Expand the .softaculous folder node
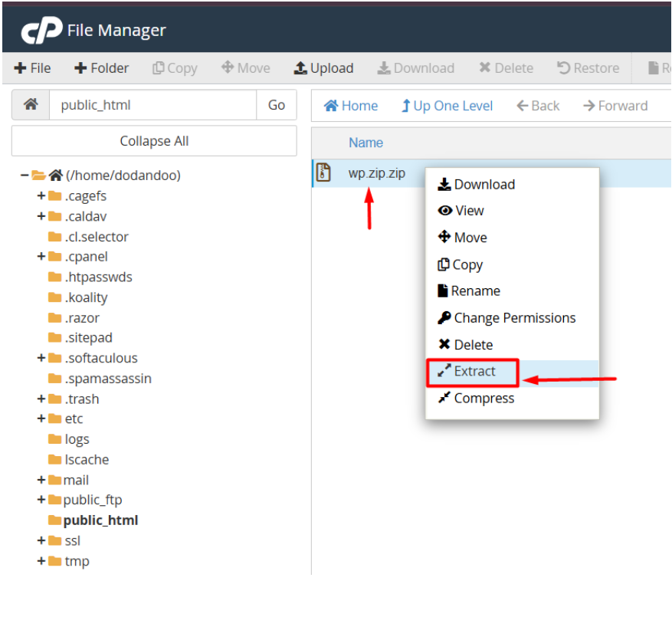 [41, 358]
